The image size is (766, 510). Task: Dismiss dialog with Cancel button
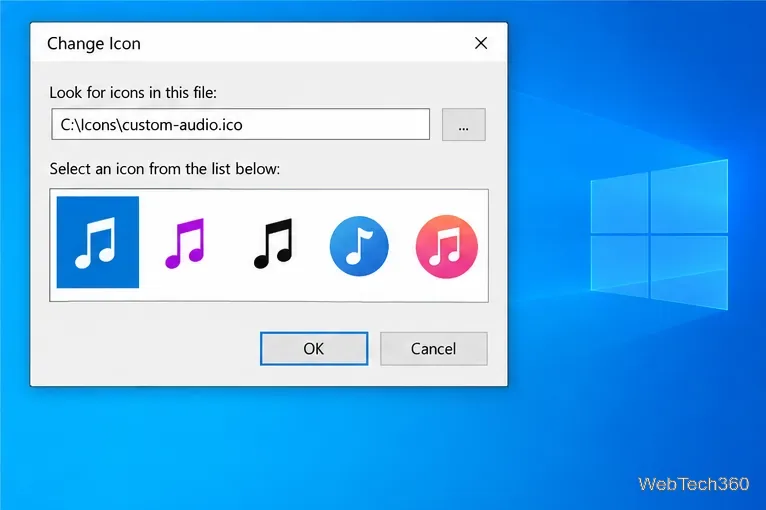(x=434, y=349)
